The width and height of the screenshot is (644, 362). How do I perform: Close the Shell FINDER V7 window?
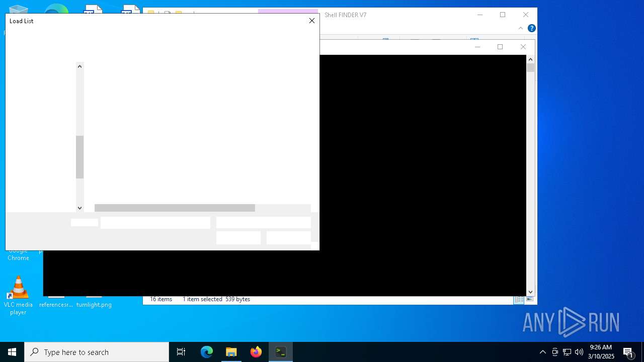[x=526, y=15]
